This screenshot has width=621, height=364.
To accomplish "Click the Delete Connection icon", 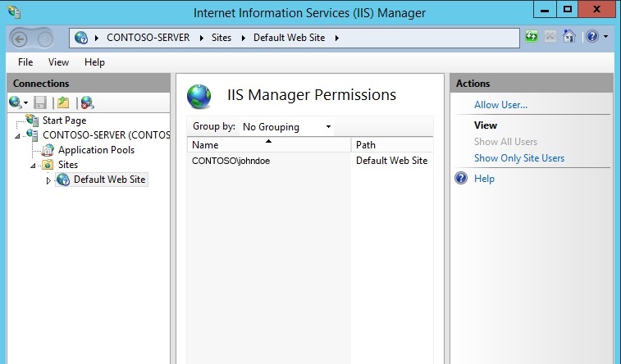I will point(86,102).
